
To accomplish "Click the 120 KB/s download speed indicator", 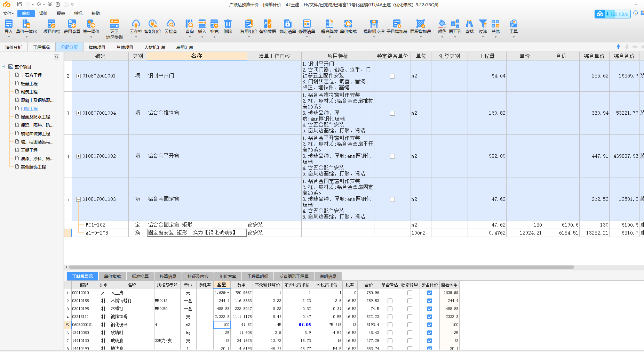I will 612,14.
